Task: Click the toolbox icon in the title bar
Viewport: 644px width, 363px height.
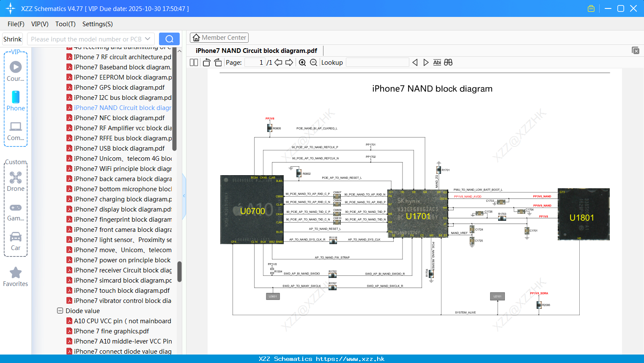Action: 591,8
